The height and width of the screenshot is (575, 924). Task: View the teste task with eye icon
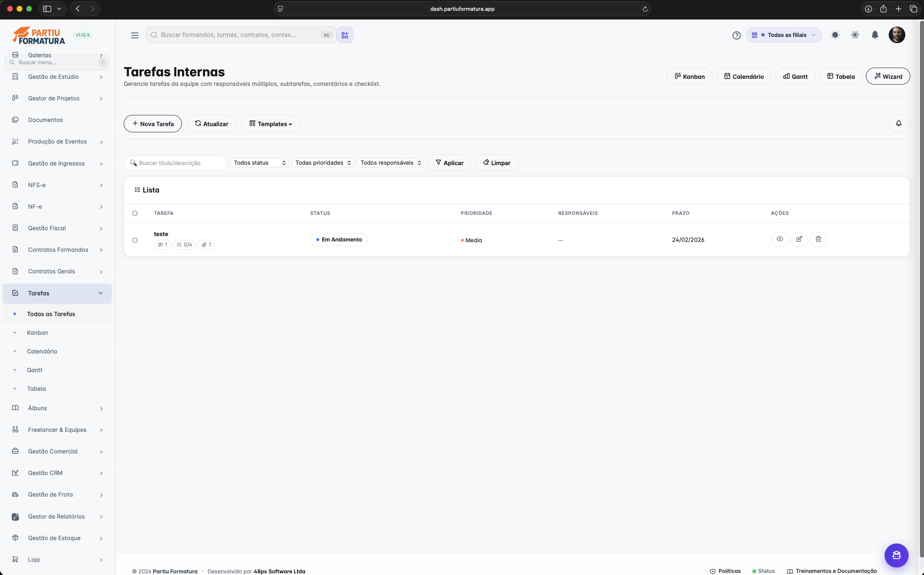coord(780,239)
